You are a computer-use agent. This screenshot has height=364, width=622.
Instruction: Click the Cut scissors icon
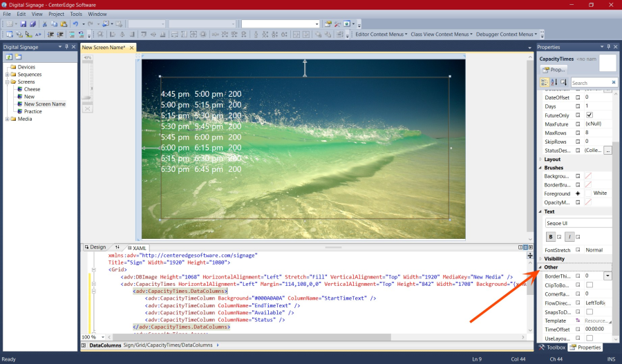45,23
